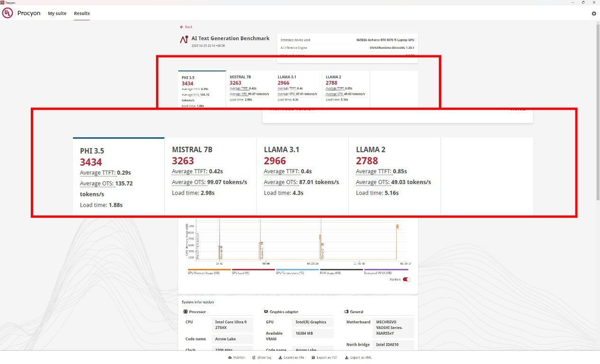Screen dimensions: 600x364
Task: Choose Export as XML
Action: 358,357
